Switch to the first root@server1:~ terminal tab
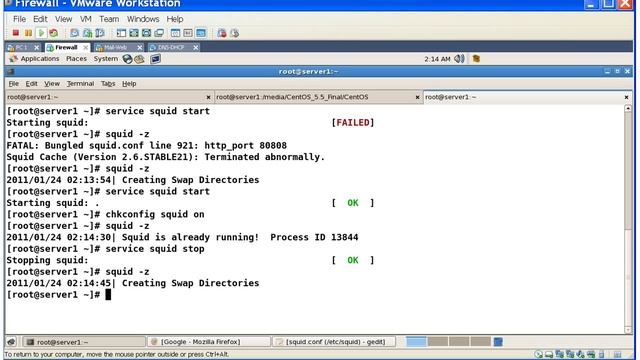Screen dimensions: 640x360 [109, 97]
